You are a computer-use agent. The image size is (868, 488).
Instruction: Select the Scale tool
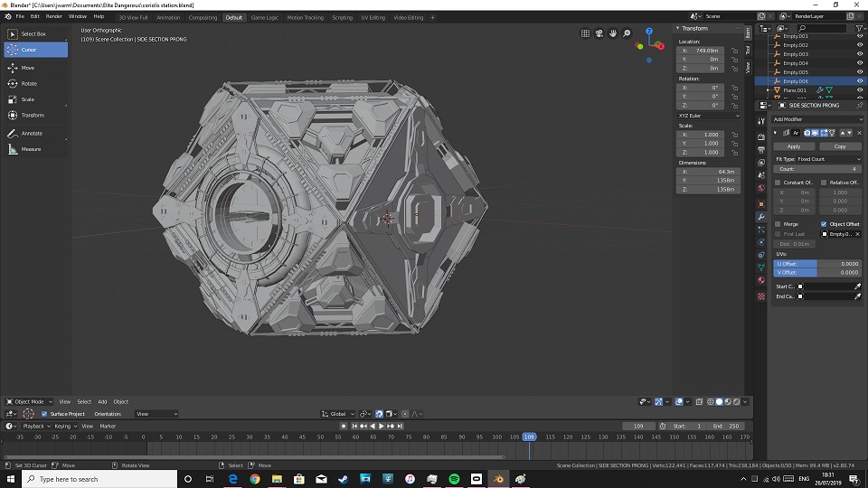[35, 99]
